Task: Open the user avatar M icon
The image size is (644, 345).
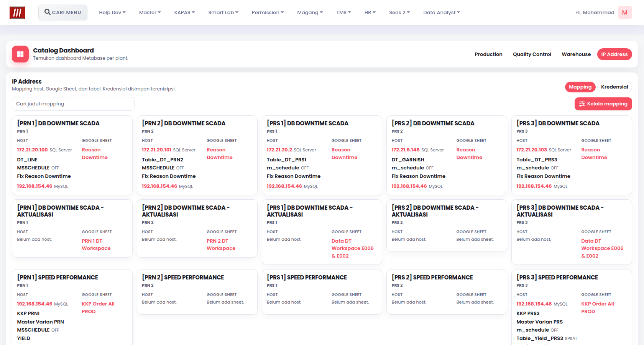Action: pos(625,13)
